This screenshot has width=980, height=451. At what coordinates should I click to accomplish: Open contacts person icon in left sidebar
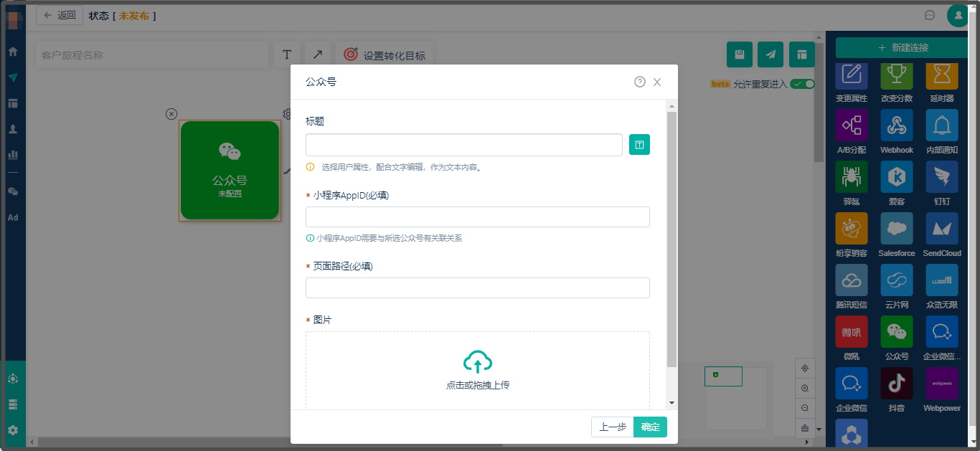[13, 129]
